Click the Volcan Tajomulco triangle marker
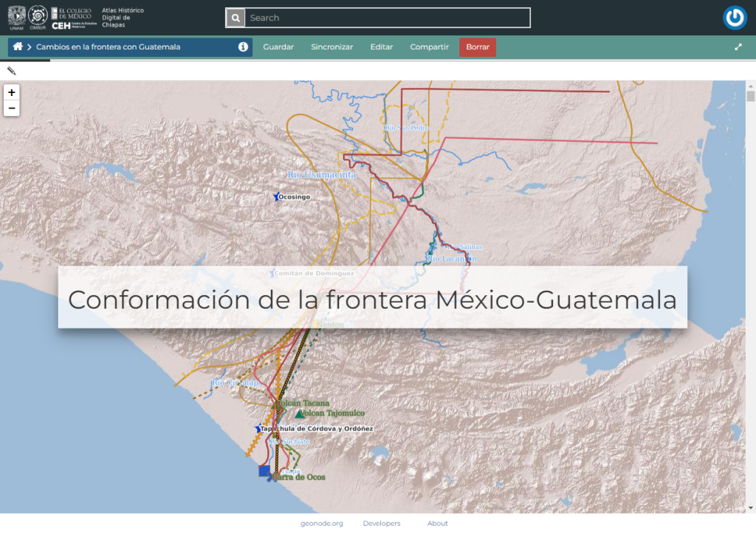 click(300, 413)
